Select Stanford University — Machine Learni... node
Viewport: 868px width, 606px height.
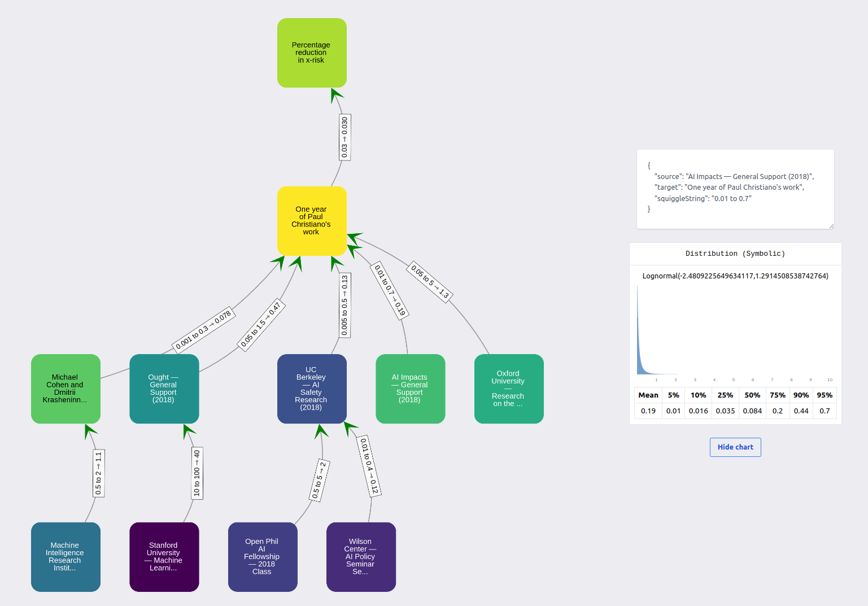[164, 557]
